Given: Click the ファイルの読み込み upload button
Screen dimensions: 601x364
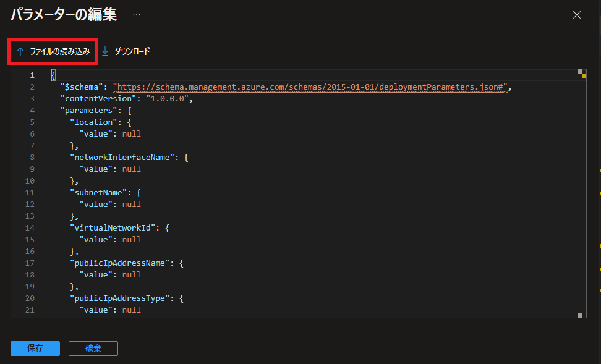Looking at the screenshot, I should pyautogui.click(x=53, y=52).
